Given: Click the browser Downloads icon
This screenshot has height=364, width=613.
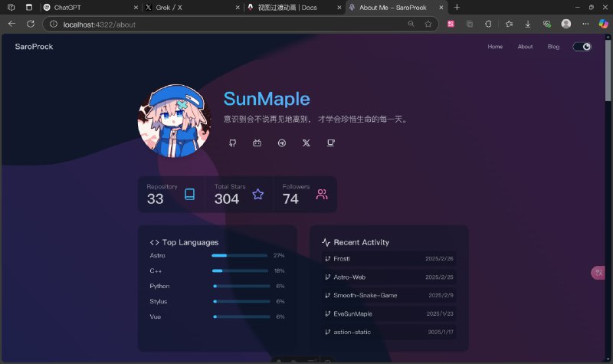Looking at the screenshot, I should click(528, 24).
